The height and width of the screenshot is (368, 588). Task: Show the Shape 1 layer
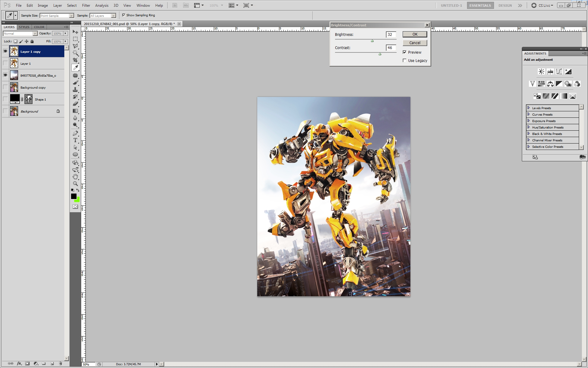pyautogui.click(x=5, y=99)
